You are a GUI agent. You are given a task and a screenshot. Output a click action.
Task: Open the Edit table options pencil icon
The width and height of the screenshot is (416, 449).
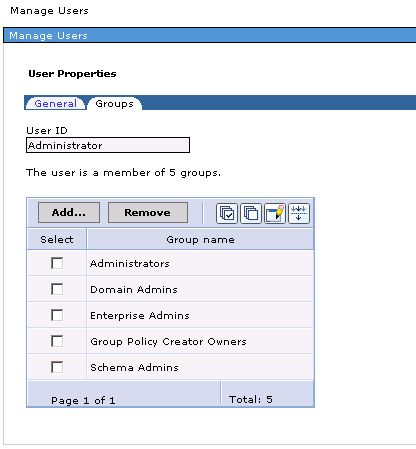click(x=275, y=213)
